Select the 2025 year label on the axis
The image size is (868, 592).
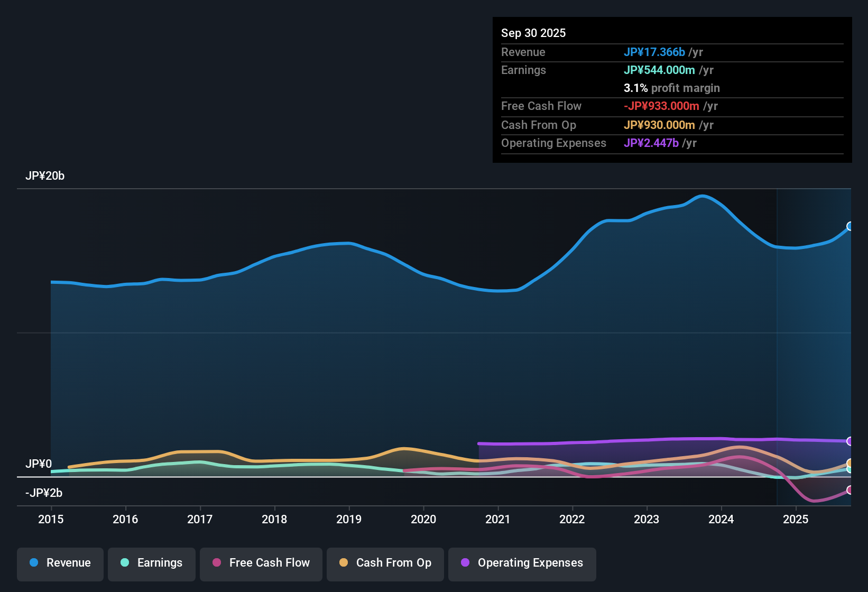click(x=796, y=520)
